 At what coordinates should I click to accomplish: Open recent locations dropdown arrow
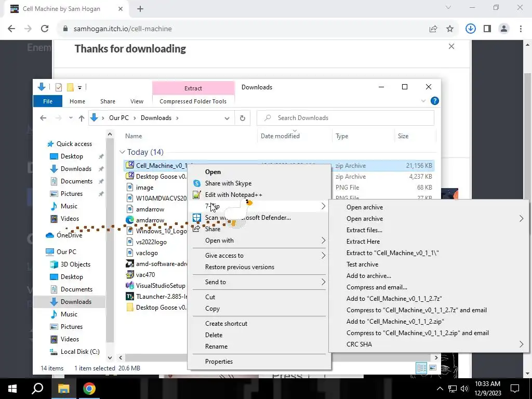pyautogui.click(x=71, y=118)
